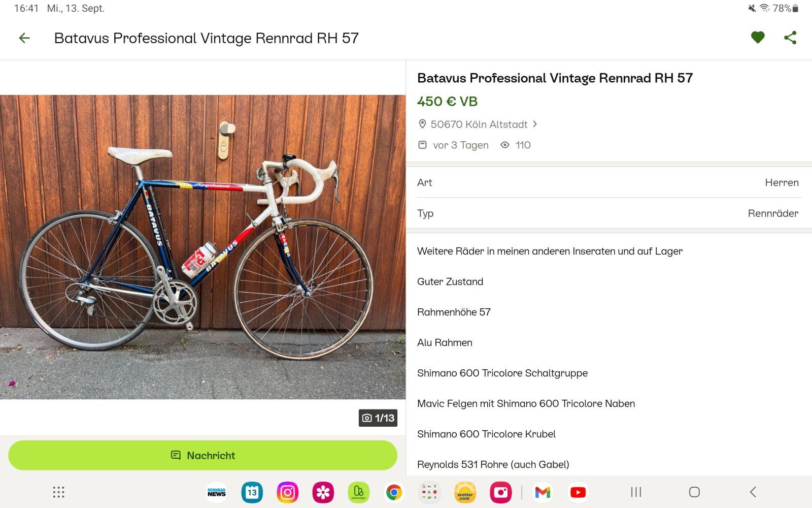Send a Nachricht to the seller
Viewport: 812px width, 508px height.
point(202,455)
